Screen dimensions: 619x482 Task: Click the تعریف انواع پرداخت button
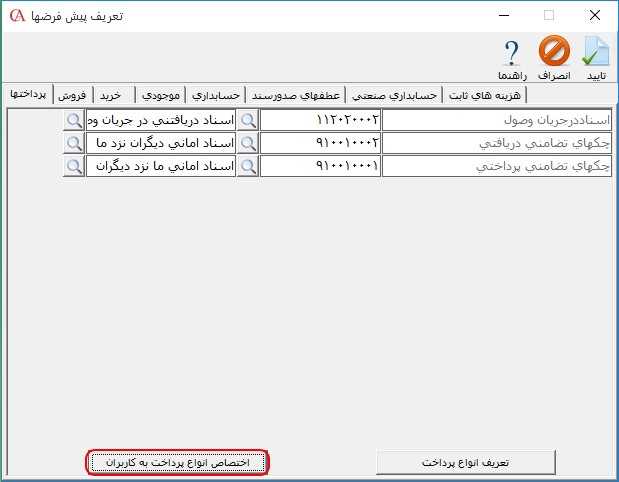point(465,462)
